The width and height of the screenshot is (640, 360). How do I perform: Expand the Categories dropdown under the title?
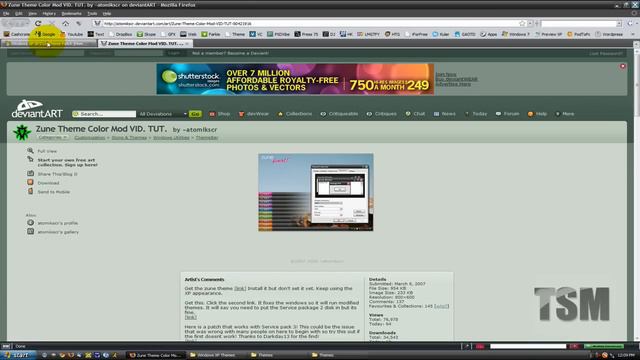pyautogui.click(x=52, y=138)
